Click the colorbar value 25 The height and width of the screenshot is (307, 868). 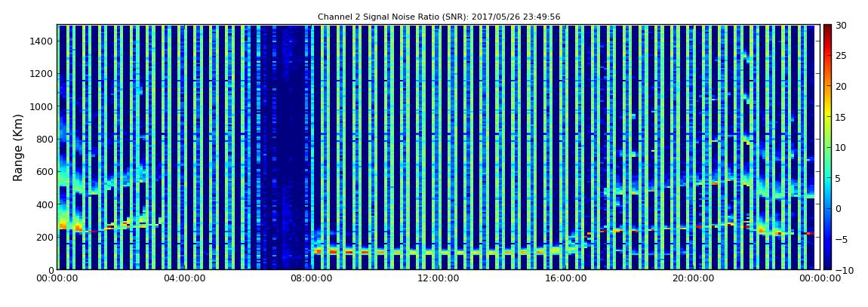(842, 55)
